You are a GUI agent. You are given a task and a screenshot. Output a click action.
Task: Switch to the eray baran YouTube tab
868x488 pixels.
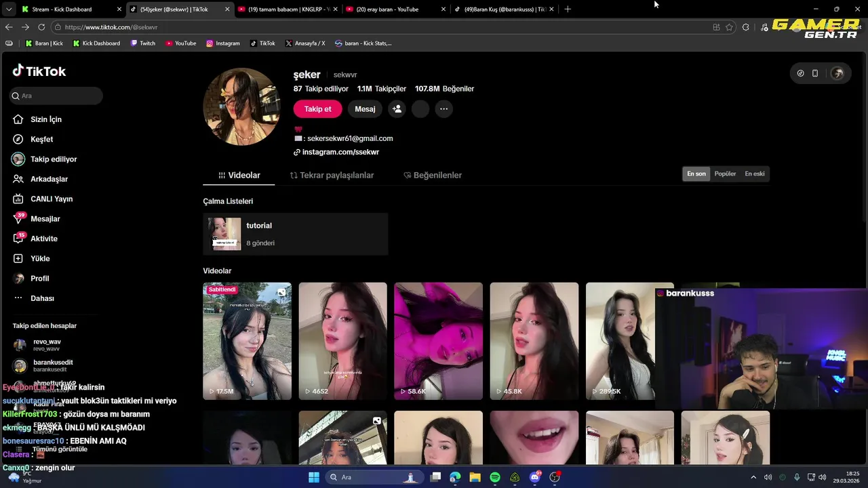coord(395,9)
